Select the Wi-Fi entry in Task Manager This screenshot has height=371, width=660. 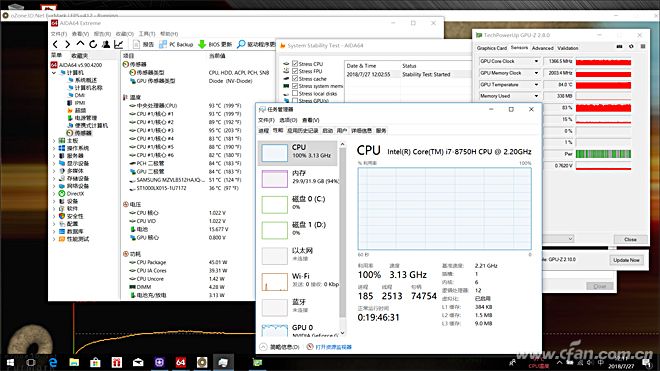click(299, 281)
